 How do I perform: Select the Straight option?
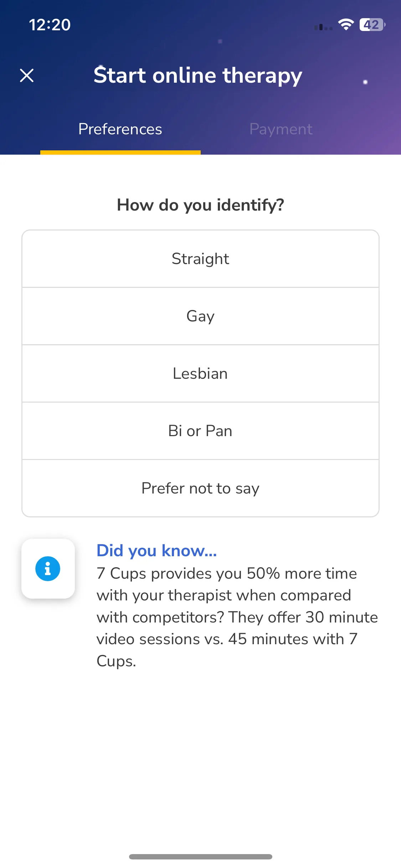[200, 259]
